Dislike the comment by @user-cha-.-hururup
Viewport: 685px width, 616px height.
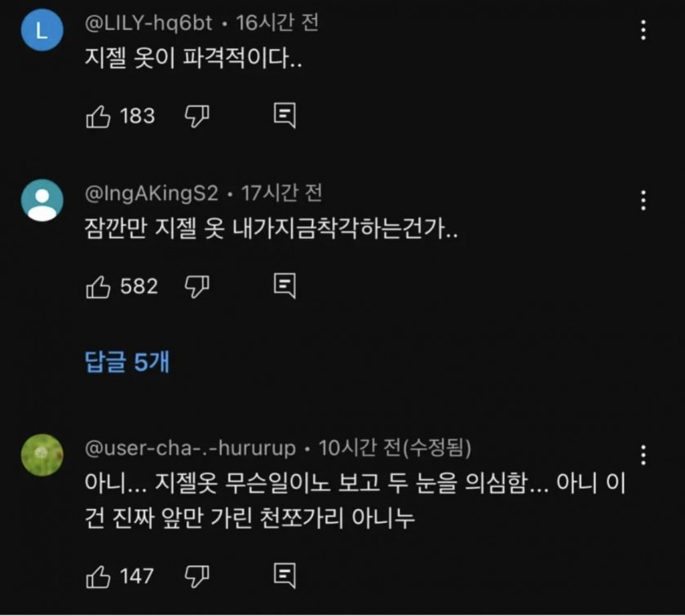(x=197, y=576)
